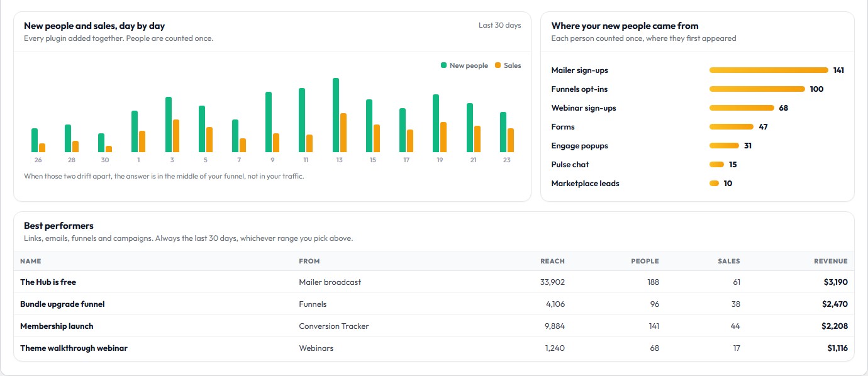Open The Hub is free row
This screenshot has width=868, height=376.
[434, 282]
